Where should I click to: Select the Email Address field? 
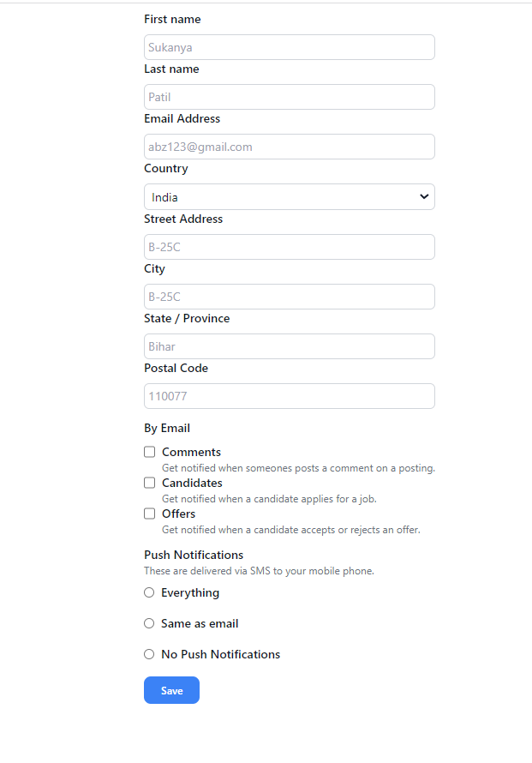click(x=290, y=147)
